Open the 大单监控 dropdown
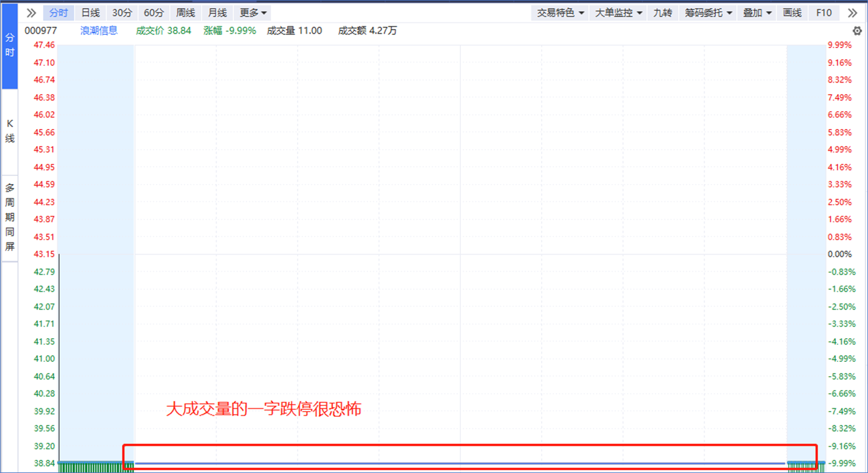868x473 pixels. point(618,13)
